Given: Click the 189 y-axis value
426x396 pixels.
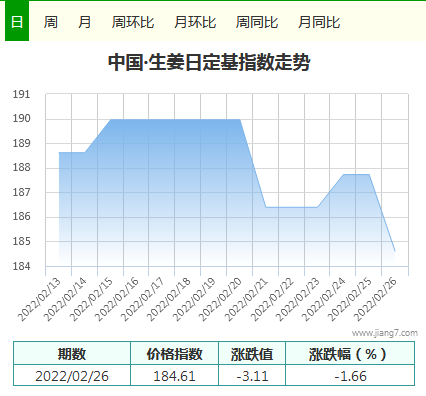Looking at the screenshot, I should 21,143.
